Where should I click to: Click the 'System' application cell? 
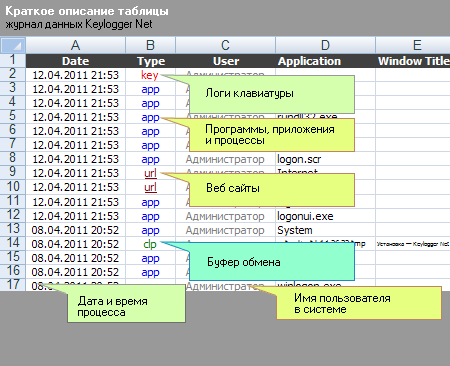point(325,230)
